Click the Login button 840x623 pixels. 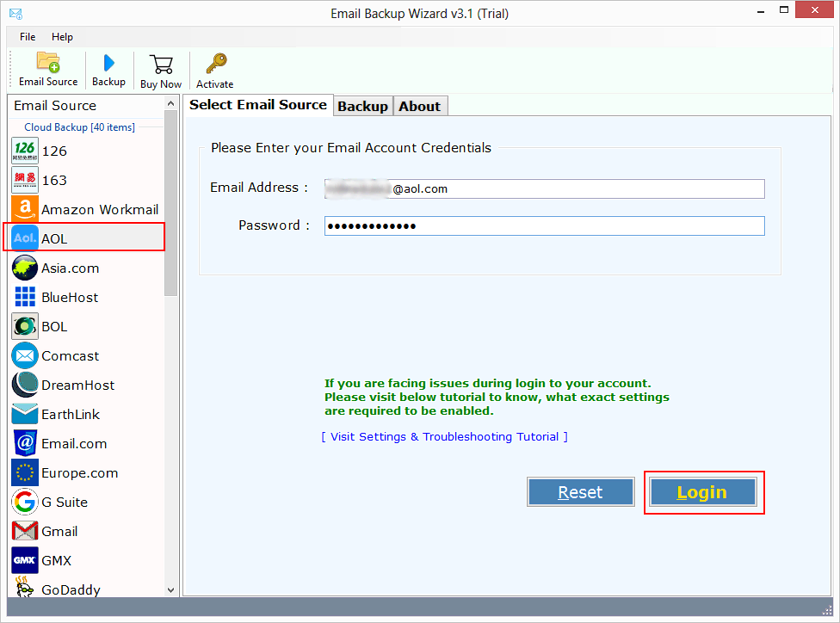click(701, 492)
